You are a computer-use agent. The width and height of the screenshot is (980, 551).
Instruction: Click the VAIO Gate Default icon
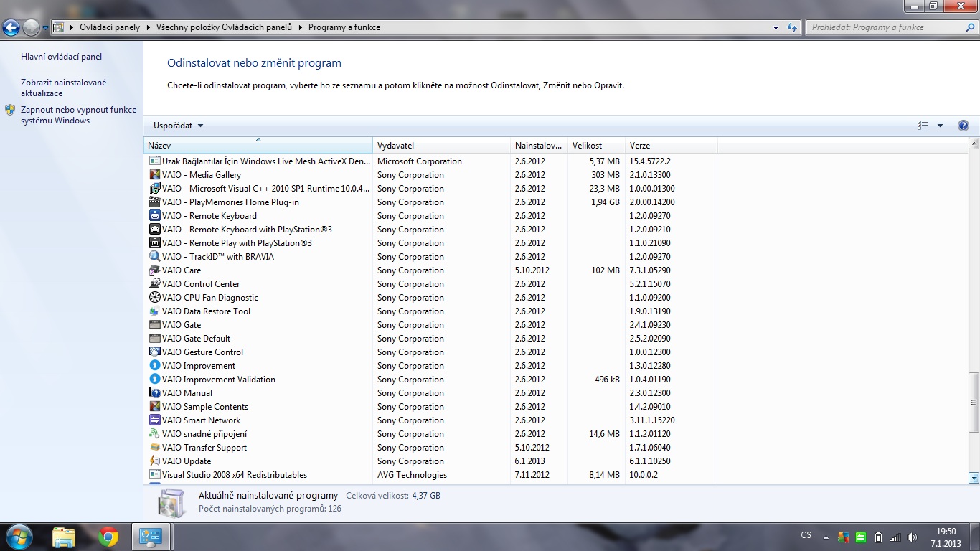click(154, 339)
